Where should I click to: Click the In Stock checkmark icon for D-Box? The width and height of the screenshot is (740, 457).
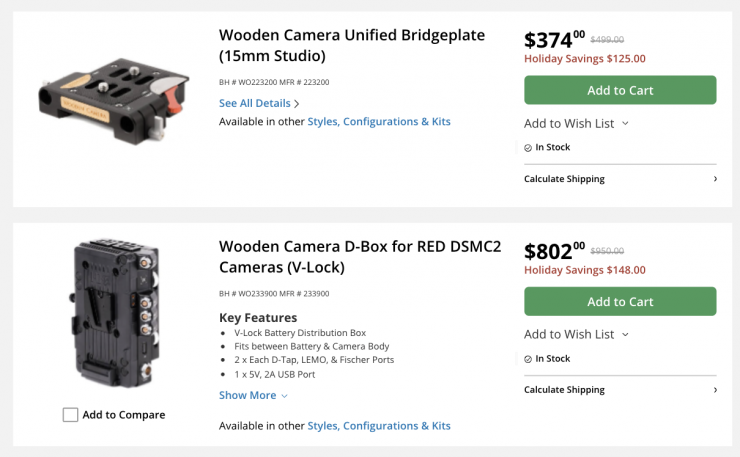528,359
